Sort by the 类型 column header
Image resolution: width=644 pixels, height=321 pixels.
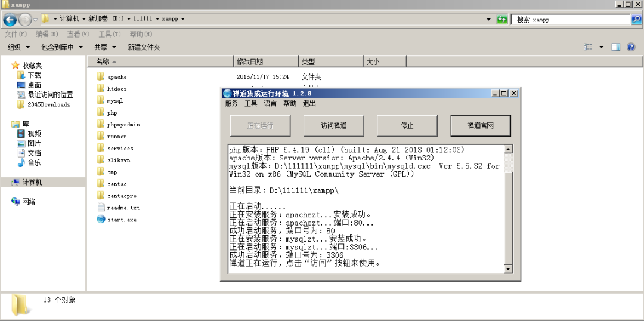331,61
